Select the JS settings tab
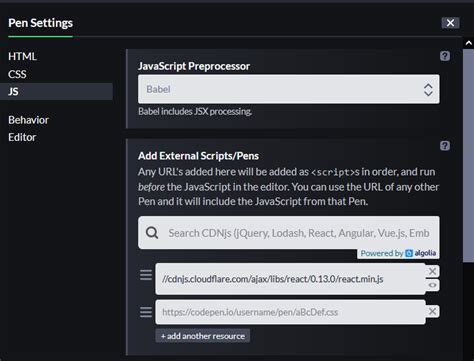This screenshot has height=361, width=474. click(x=56, y=91)
